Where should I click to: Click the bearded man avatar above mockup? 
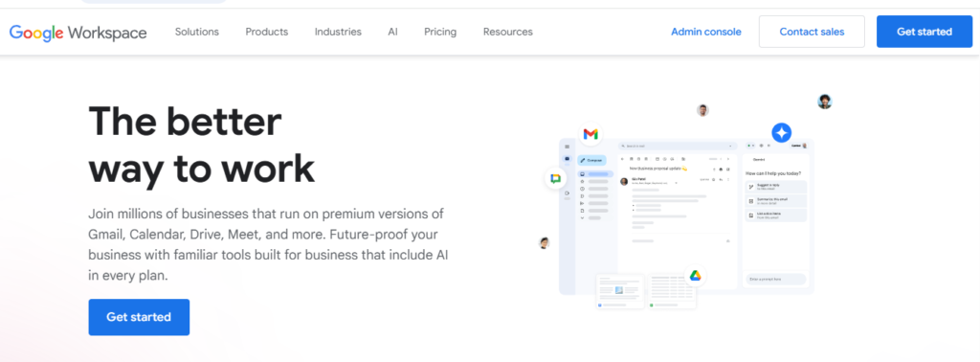pos(703,111)
